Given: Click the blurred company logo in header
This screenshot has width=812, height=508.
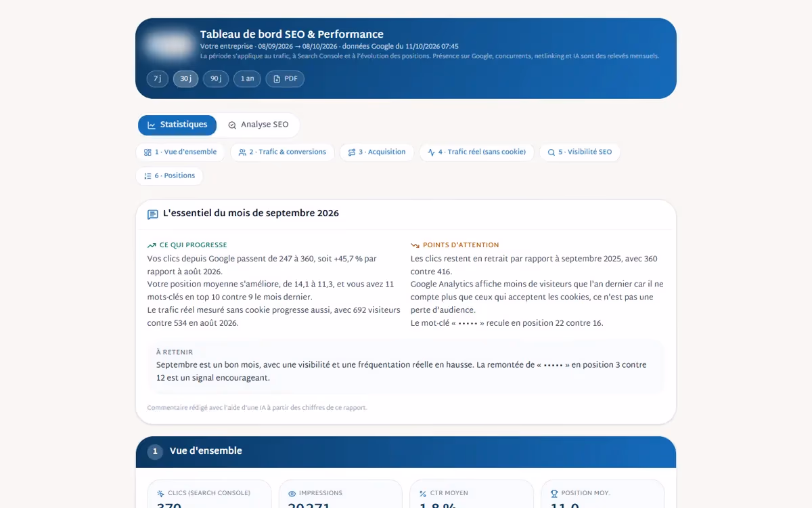Looking at the screenshot, I should click(168, 45).
